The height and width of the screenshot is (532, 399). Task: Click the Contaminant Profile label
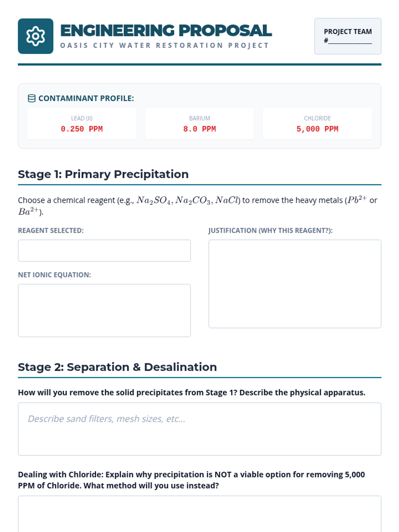click(x=86, y=98)
